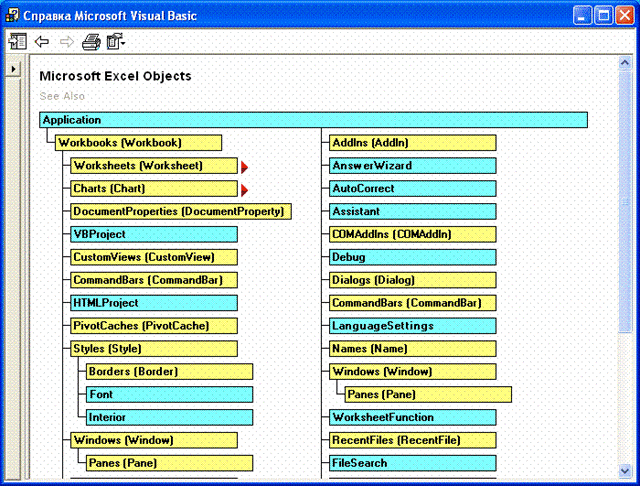This screenshot has width=640, height=486.
Task: Select Charts (Chart) box
Action: (x=154, y=189)
